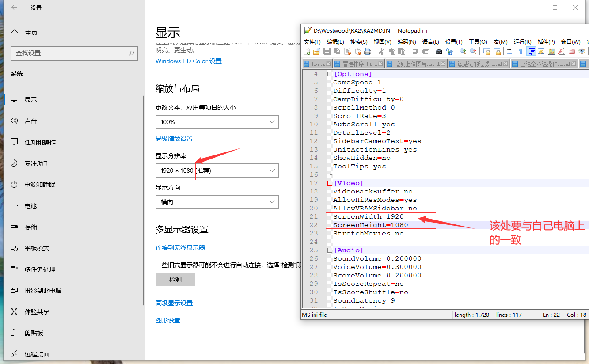Viewport: 589px width, 364px height.
Task: Open the 语言(L) menu
Action: coord(430,42)
